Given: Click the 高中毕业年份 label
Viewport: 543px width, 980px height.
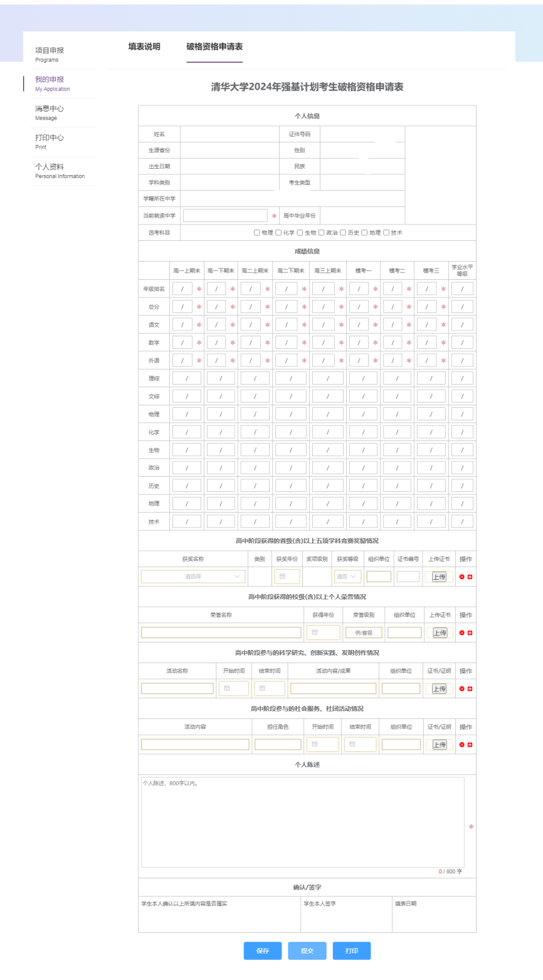Looking at the screenshot, I should 299,215.
